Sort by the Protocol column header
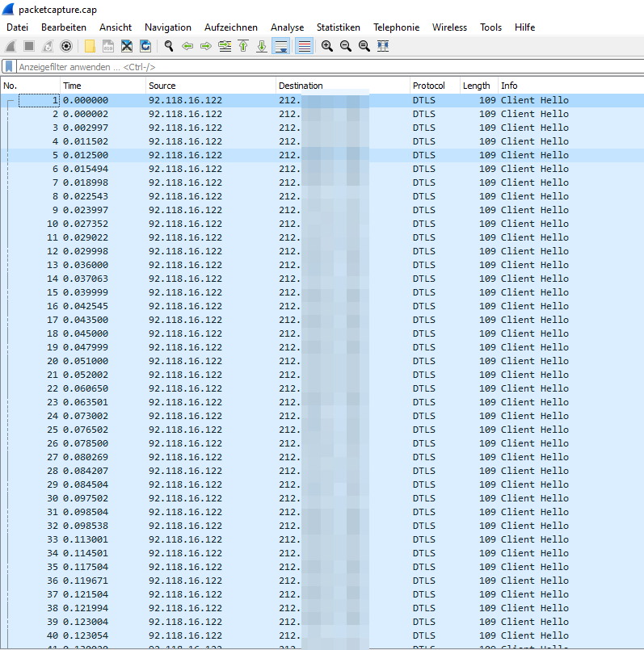This screenshot has width=644, height=650. tap(435, 86)
